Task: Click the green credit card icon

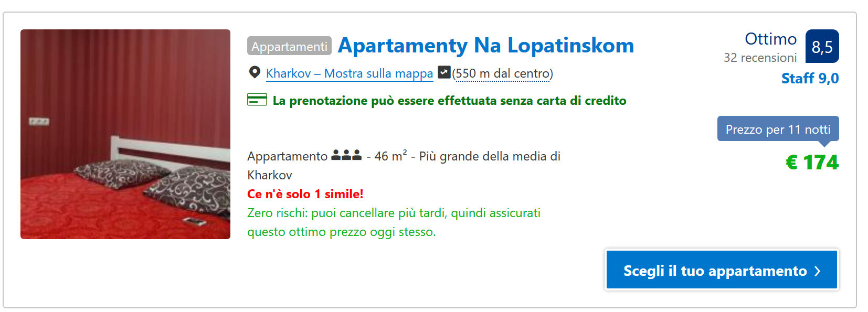Action: [257, 100]
